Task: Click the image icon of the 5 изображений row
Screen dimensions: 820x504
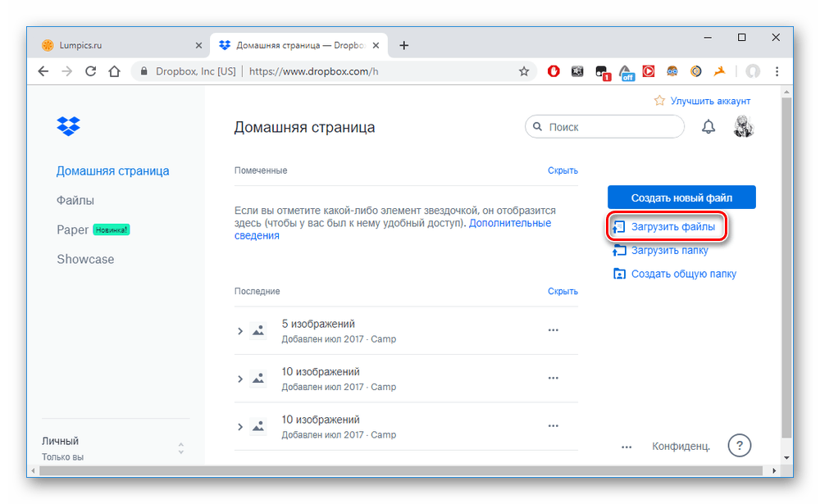Action: [258, 330]
